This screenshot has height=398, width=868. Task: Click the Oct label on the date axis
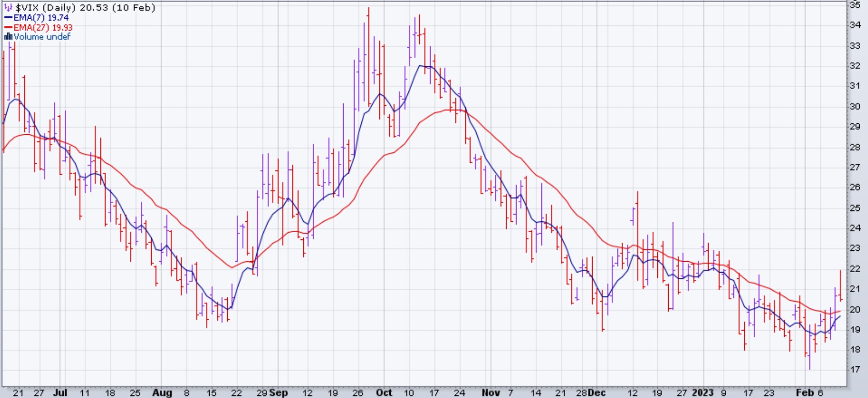(384, 393)
